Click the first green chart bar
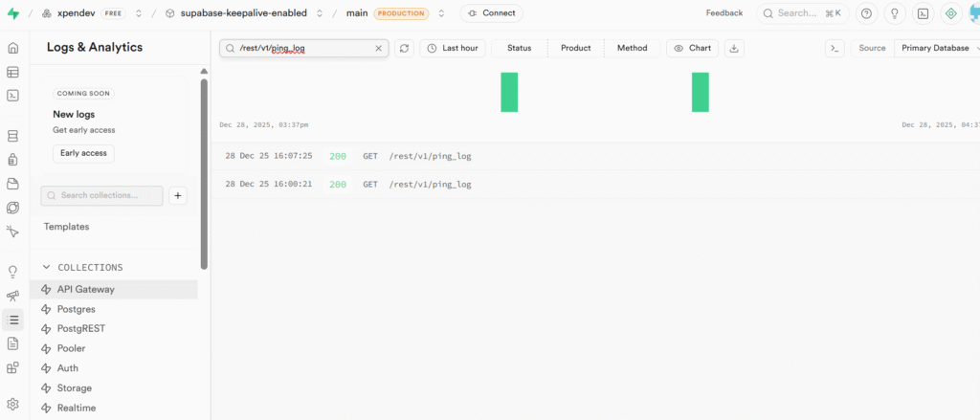Screen dimensions: 980x420 pos(509,92)
